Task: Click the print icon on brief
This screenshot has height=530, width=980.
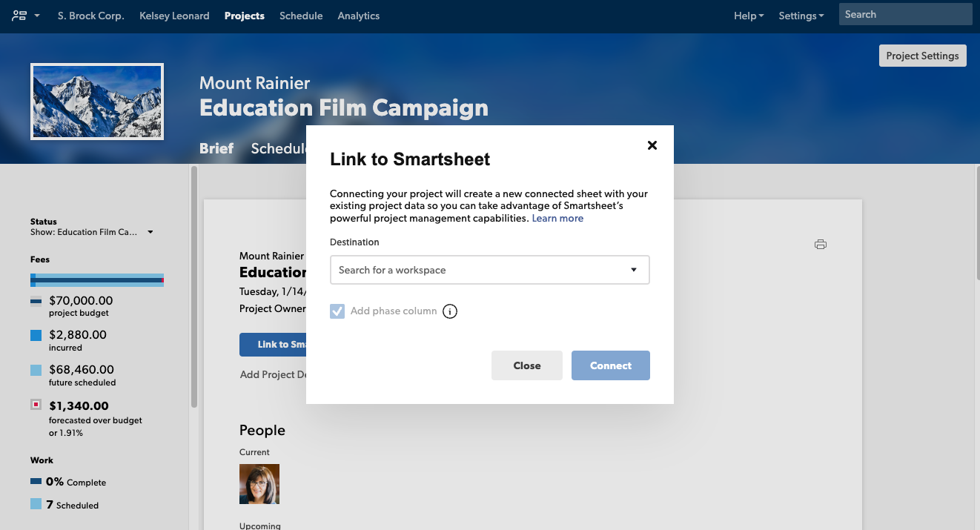Action: [820, 245]
